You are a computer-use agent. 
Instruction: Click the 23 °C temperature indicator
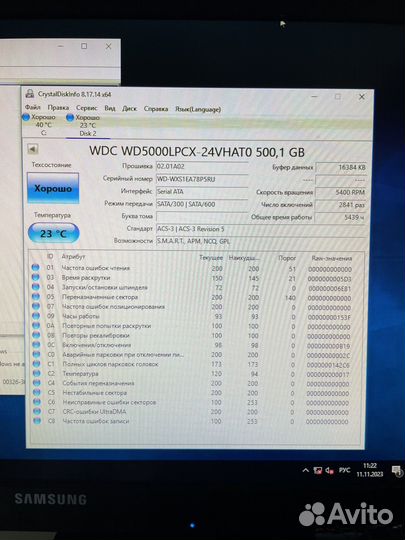tap(53, 233)
